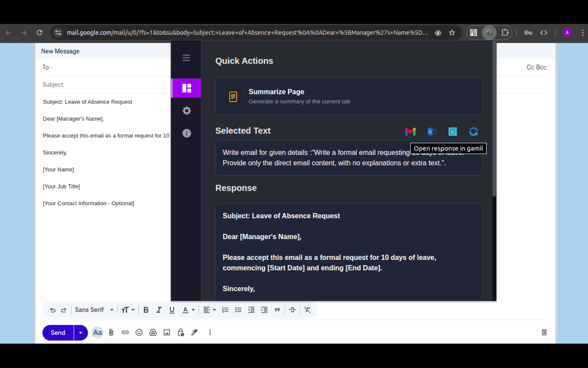Open the Chrome three-dot menu
The width and height of the screenshot is (588, 368).
coord(583,33)
